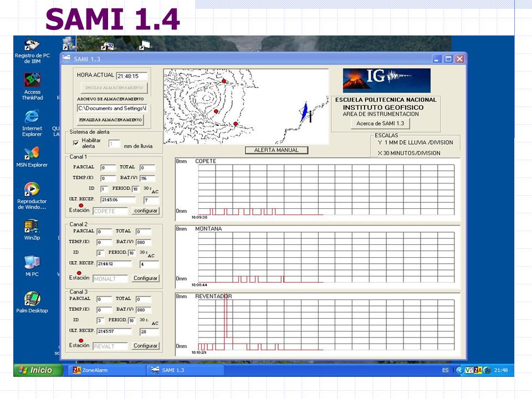The height and width of the screenshot is (399, 532).
Task: Click COPETE chart start time 18:09:38
Action: tap(199, 217)
